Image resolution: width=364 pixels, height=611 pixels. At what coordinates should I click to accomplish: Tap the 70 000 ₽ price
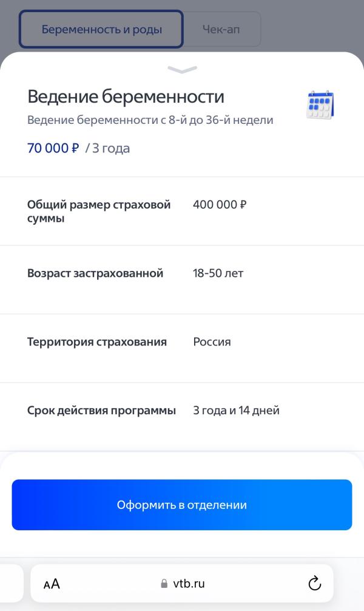(53, 148)
